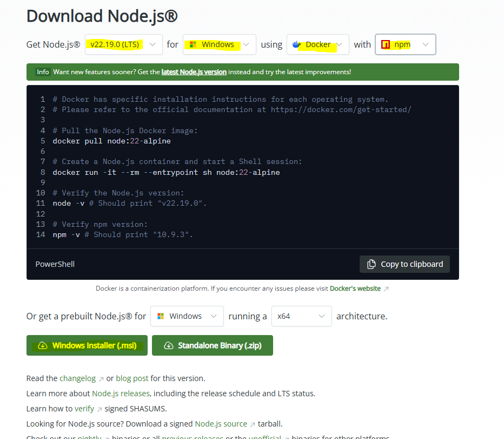Image resolution: width=504 pixels, height=439 pixels.
Task: Click the 'npm -v' command line
Action: [x=123, y=234]
